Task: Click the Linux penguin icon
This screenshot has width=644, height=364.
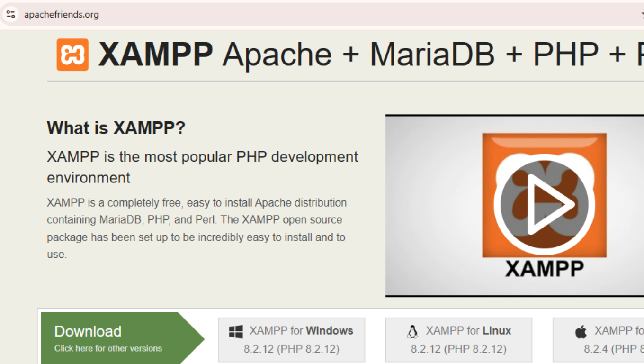Action: [x=412, y=331]
